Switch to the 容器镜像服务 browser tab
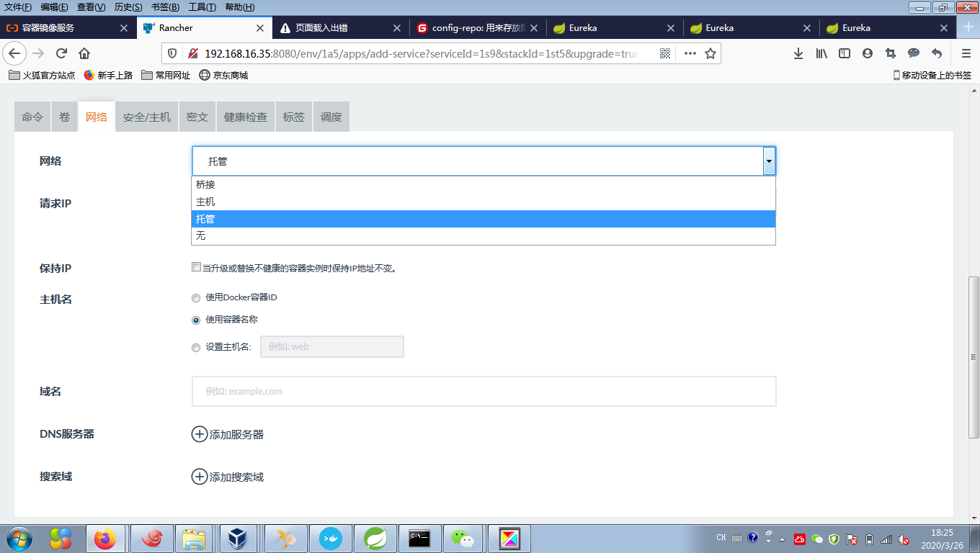 [x=68, y=28]
